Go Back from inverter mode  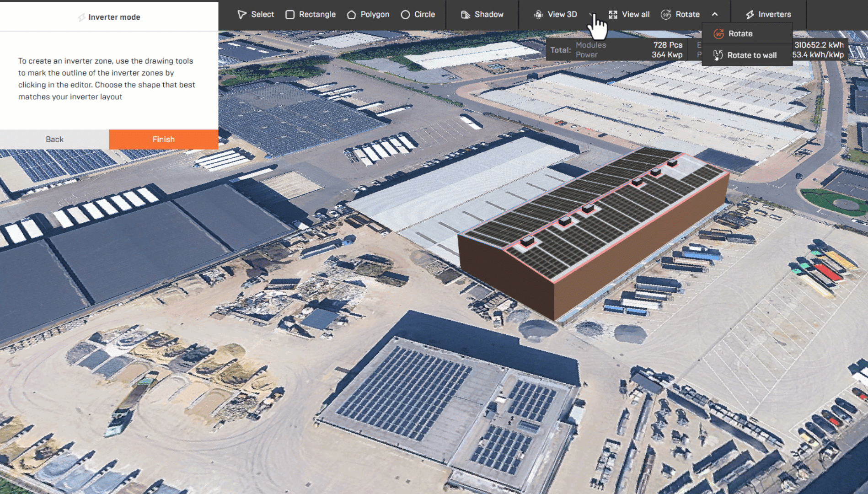54,140
